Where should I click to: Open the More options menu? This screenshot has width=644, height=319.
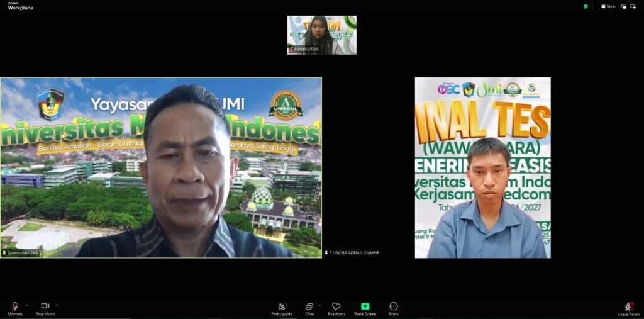point(394,307)
